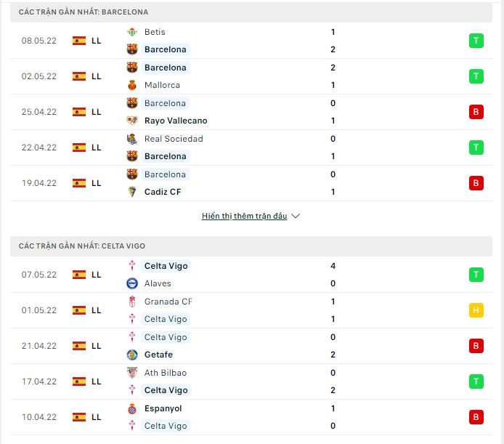
Task: Click the chevron next to show more matches
Action: [296, 216]
